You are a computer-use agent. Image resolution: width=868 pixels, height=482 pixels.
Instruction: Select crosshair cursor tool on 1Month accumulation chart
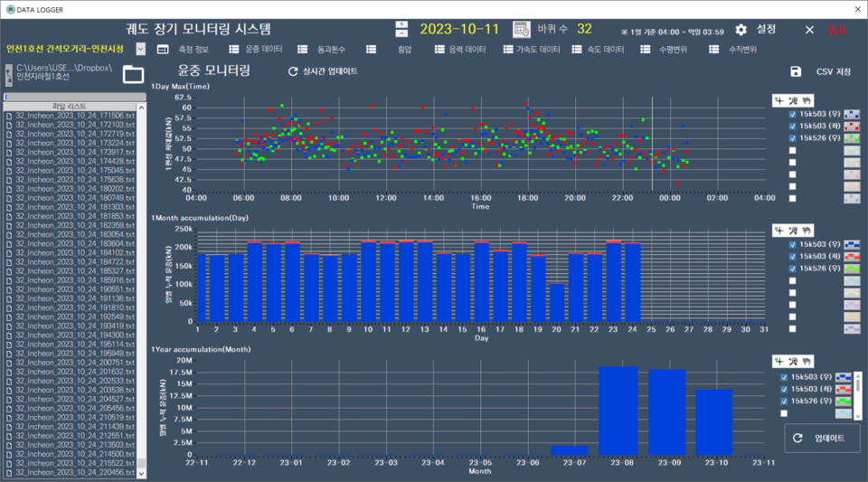(x=779, y=231)
